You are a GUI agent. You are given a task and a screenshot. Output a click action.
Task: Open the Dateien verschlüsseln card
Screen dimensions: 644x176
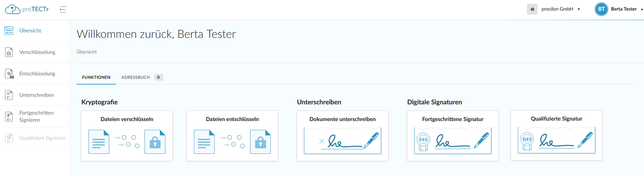coord(127,136)
